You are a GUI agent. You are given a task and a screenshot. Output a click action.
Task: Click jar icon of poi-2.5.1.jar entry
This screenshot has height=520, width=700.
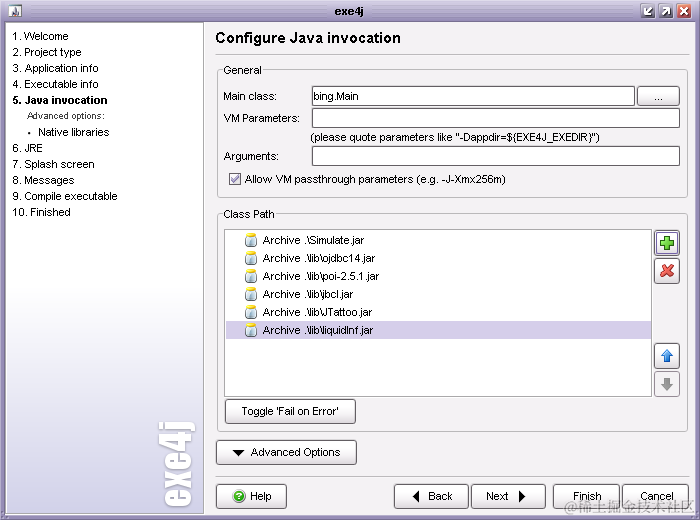(251, 276)
